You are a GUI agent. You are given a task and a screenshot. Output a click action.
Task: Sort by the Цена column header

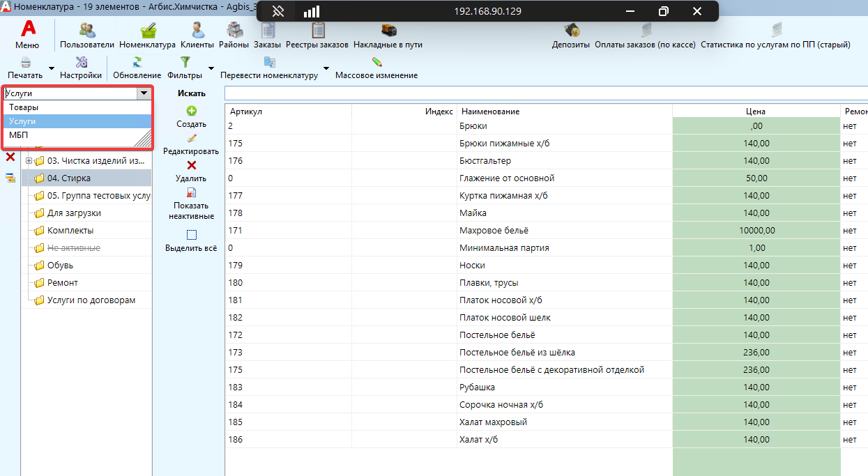tap(756, 112)
